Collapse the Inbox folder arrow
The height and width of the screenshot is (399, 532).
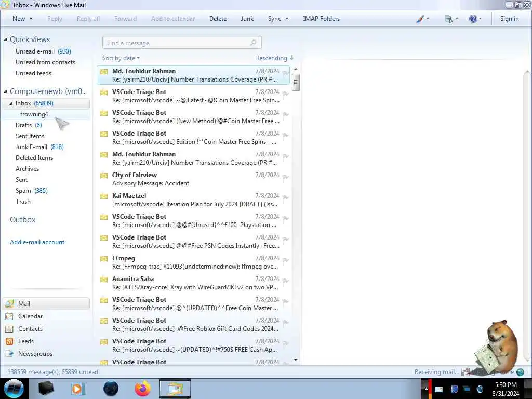[11, 103]
